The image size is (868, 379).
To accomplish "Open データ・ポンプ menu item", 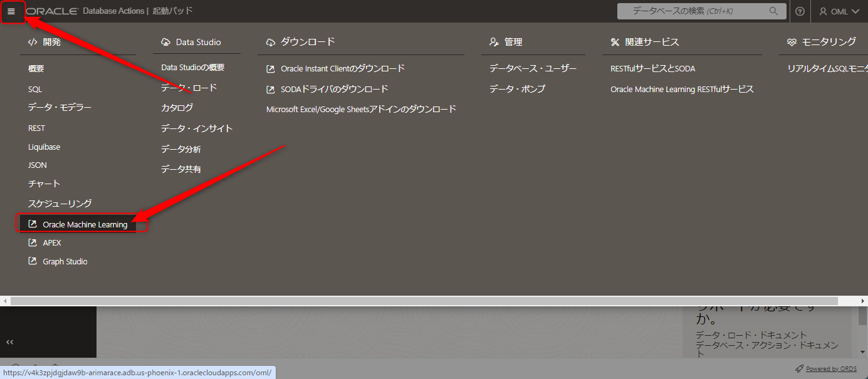I will point(518,89).
